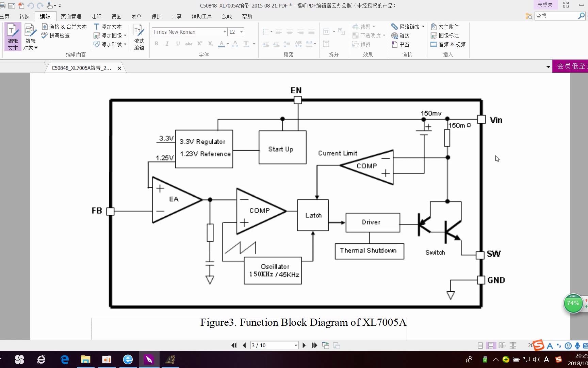Image resolution: width=588 pixels, height=368 pixels.
Task: Go to previous page arrow
Action: click(244, 346)
